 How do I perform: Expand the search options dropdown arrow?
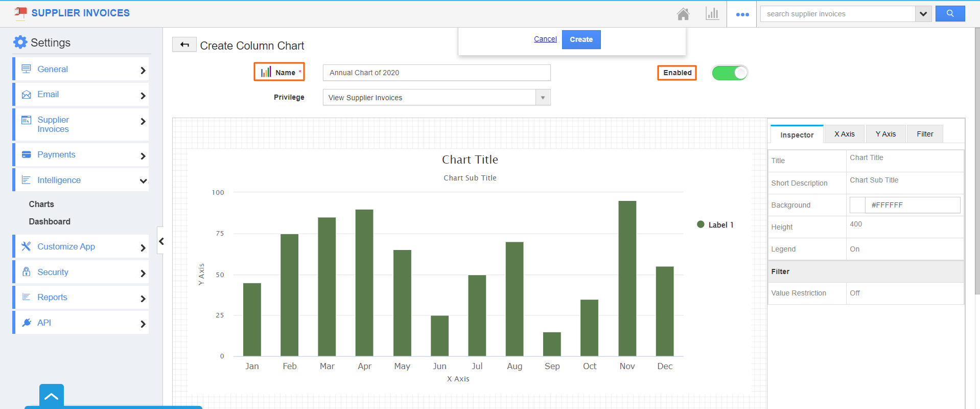click(x=923, y=14)
